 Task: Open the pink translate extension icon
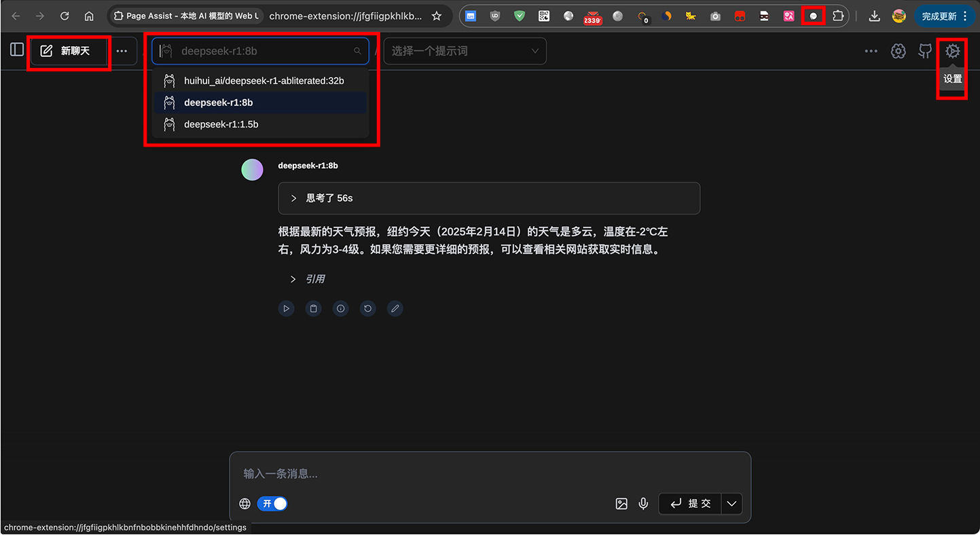tap(788, 16)
